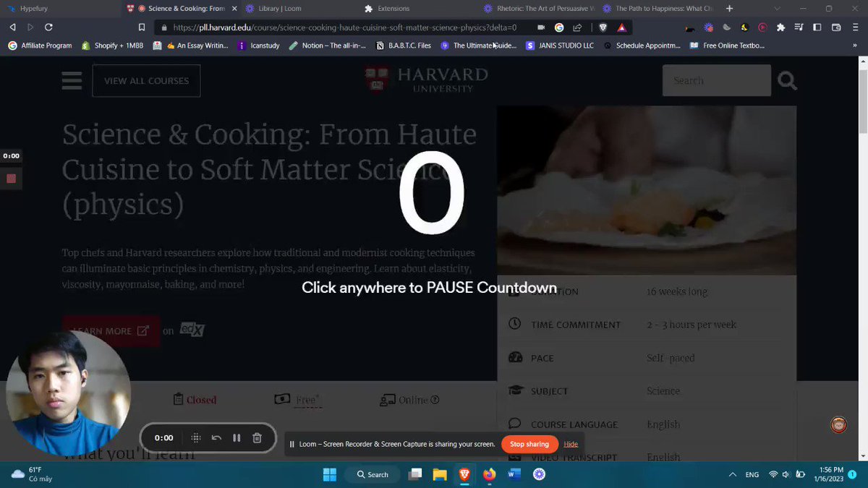Click the Loom extension icon in the toolbar

pos(708,27)
